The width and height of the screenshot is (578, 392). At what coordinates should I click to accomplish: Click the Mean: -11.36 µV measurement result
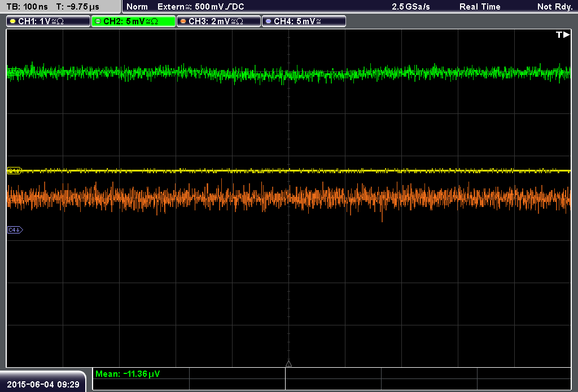pyautogui.click(x=128, y=374)
